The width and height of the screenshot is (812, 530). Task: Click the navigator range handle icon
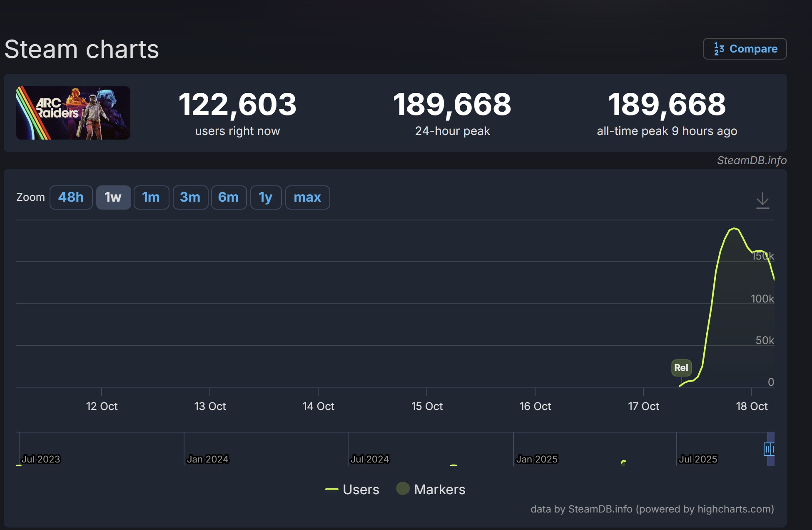point(767,449)
